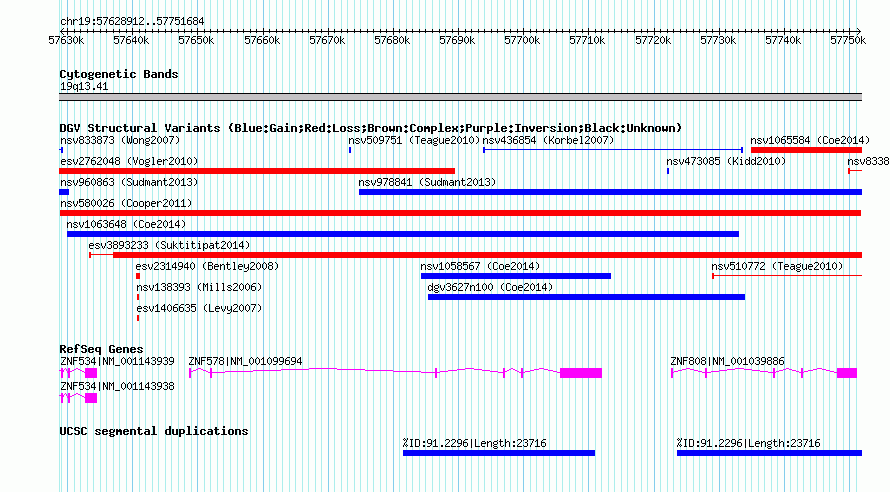890x492 pixels.
Task: Click the 57700k ruler tick label
Action: (522, 40)
